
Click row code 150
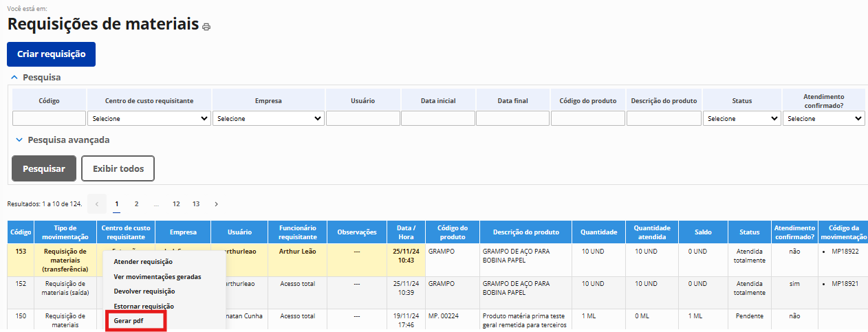point(21,316)
